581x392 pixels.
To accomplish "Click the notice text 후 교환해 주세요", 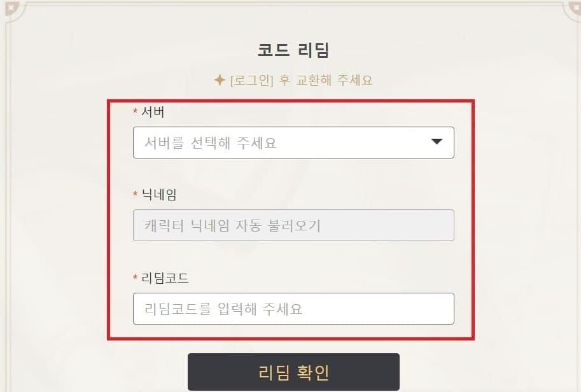I will [325, 80].
